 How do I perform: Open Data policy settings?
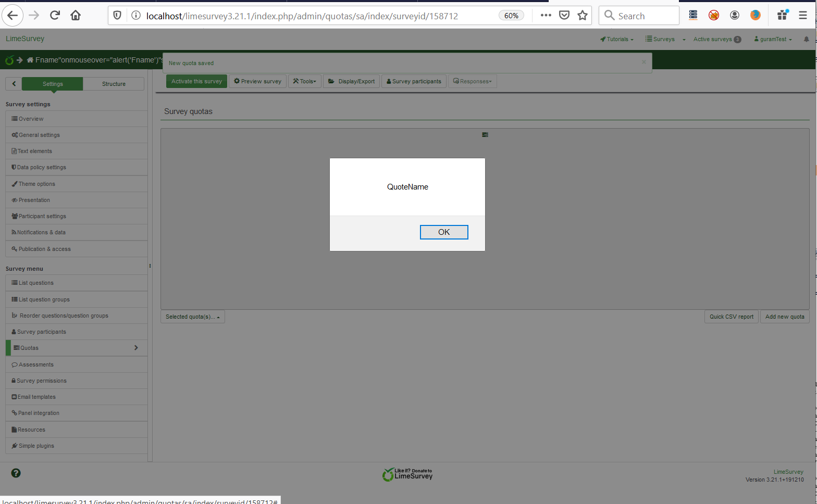pos(77,167)
